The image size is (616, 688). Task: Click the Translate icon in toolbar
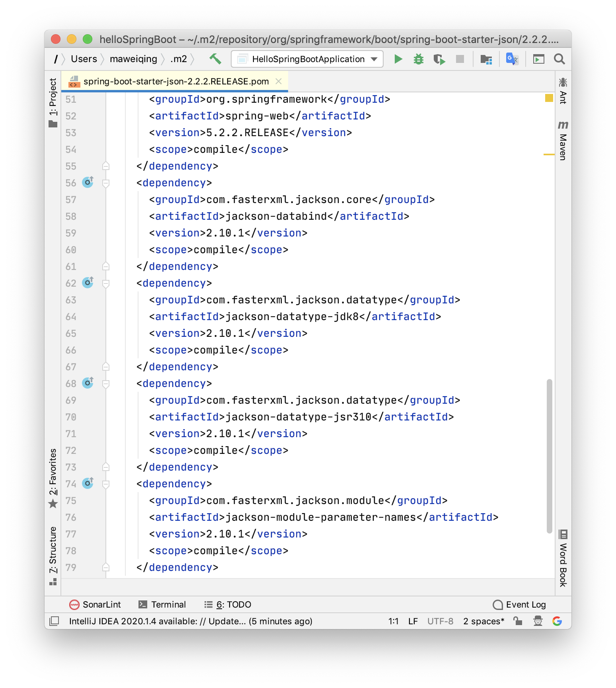point(512,59)
